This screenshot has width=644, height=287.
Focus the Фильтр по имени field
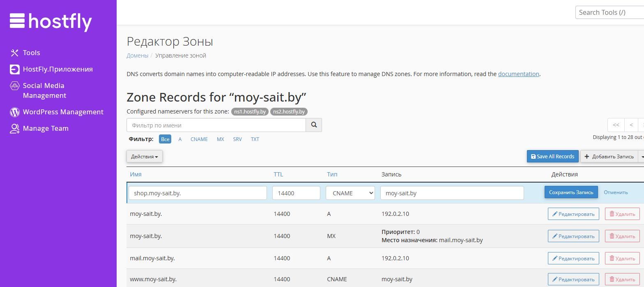(216, 125)
